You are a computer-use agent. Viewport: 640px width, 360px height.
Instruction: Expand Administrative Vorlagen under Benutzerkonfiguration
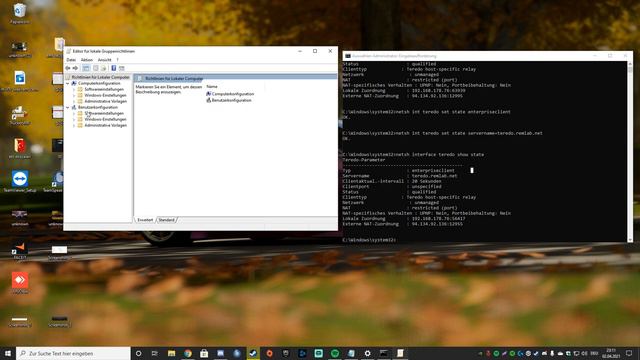pos(74,125)
